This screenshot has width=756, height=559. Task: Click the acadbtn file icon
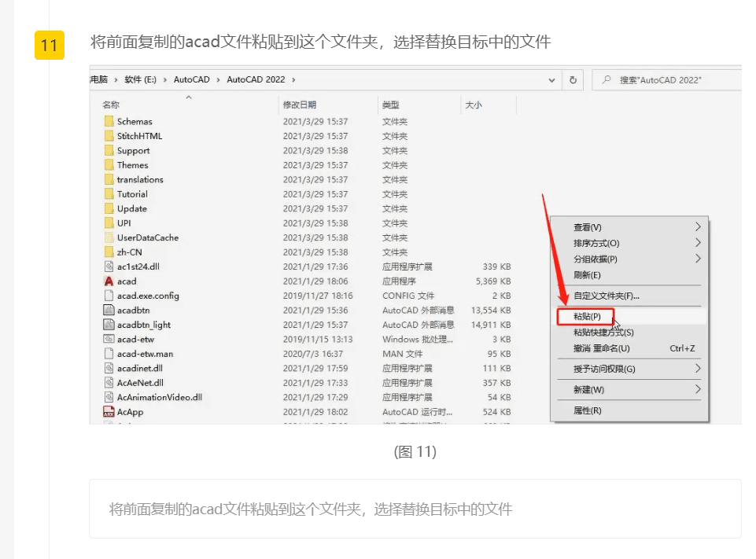coord(109,310)
